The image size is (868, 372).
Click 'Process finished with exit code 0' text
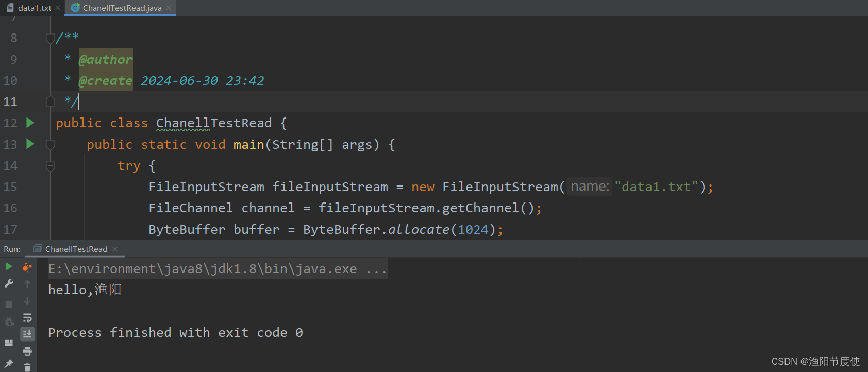pyautogui.click(x=175, y=332)
